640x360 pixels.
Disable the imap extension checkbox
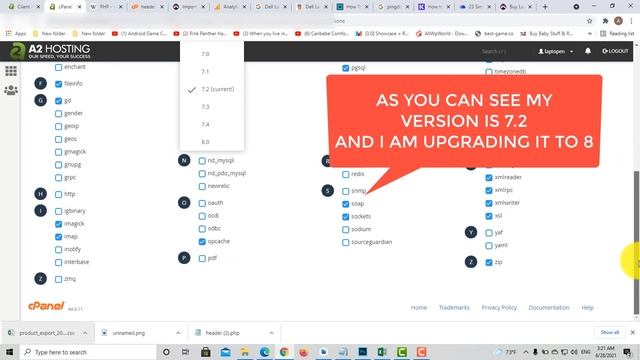click(x=58, y=237)
